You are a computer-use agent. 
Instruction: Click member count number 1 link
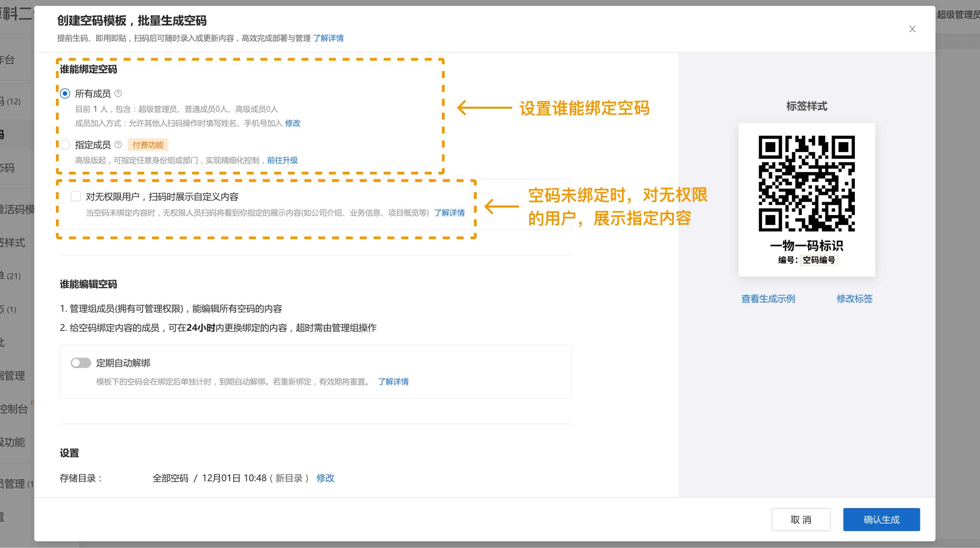95,109
